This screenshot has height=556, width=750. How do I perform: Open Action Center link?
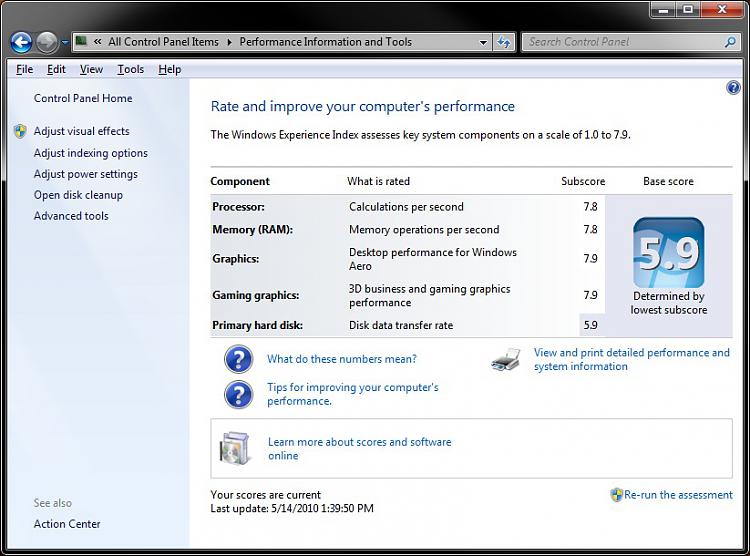(67, 524)
